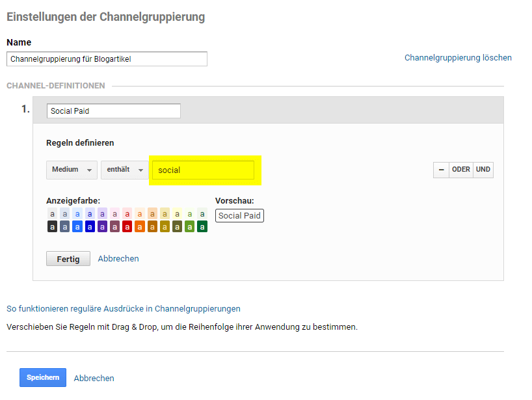Pick the black display color swatch
Screen dimensions: 532x400
tap(52, 226)
